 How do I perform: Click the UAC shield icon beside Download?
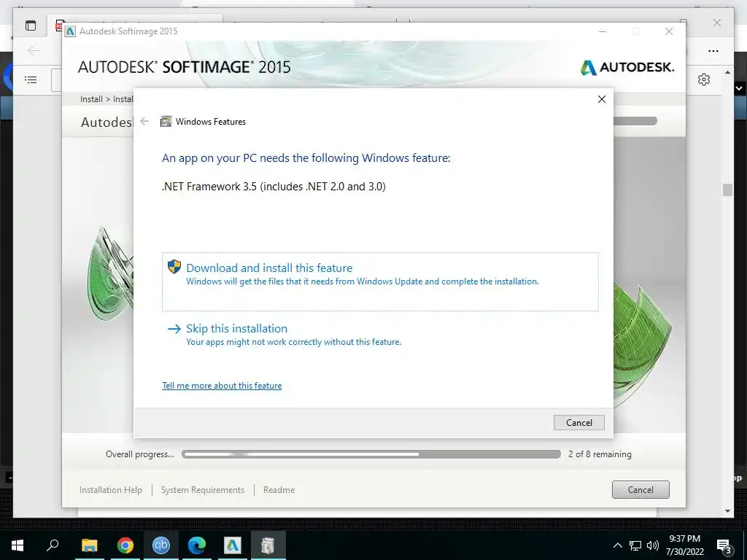pyautogui.click(x=174, y=267)
